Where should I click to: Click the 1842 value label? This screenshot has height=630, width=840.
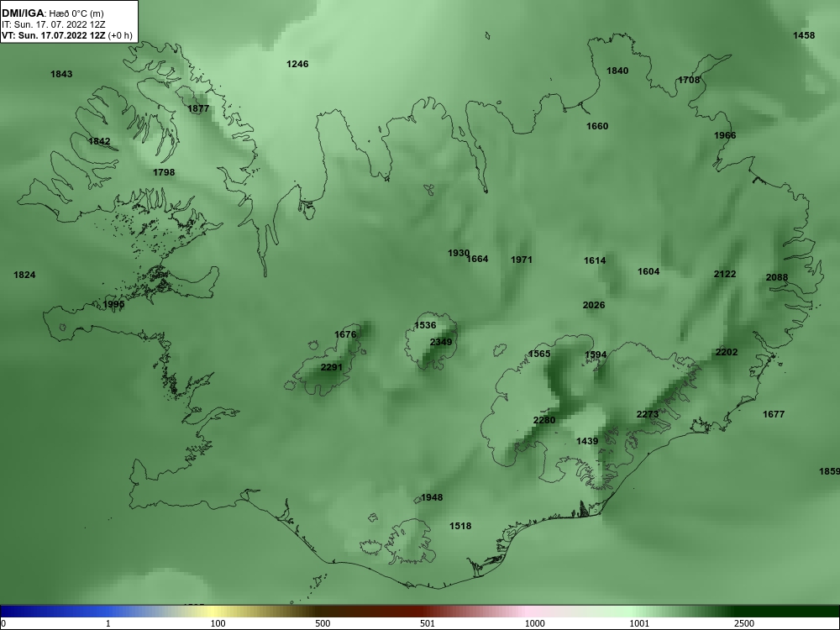click(x=99, y=141)
